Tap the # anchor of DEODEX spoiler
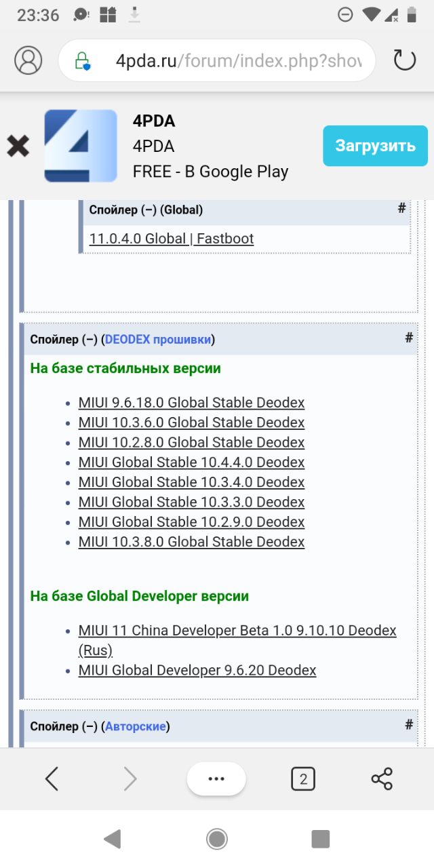 [x=409, y=338]
